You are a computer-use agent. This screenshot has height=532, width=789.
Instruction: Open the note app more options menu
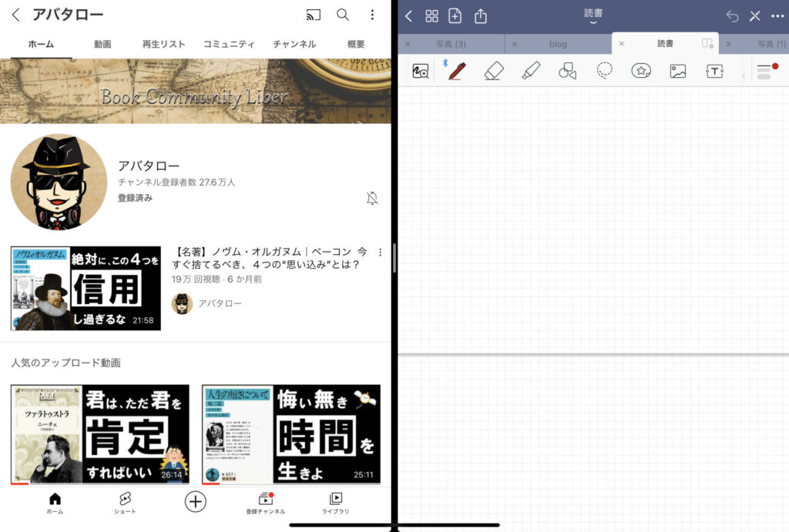tap(777, 16)
